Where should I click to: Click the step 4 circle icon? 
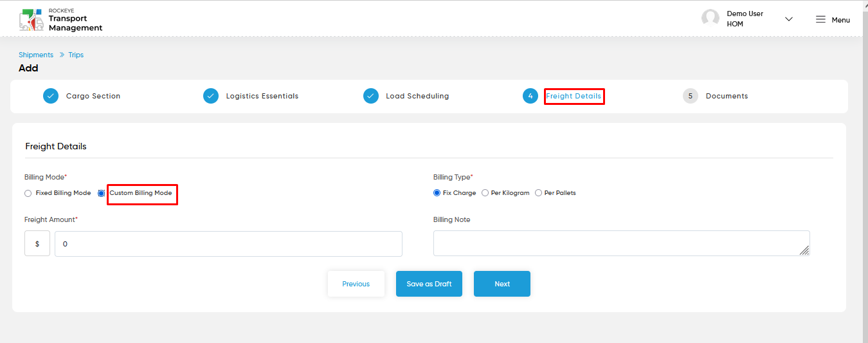530,96
